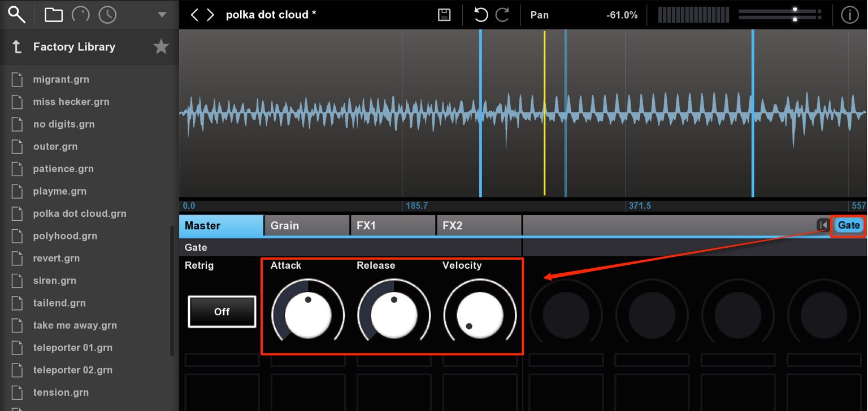Open the info panel icon
The width and height of the screenshot is (868, 411).
[x=850, y=15]
